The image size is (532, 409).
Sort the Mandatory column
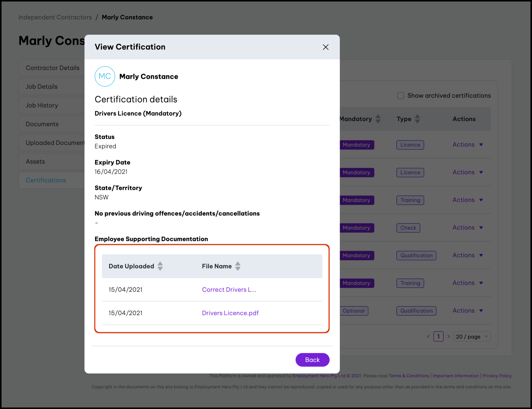coord(378,119)
